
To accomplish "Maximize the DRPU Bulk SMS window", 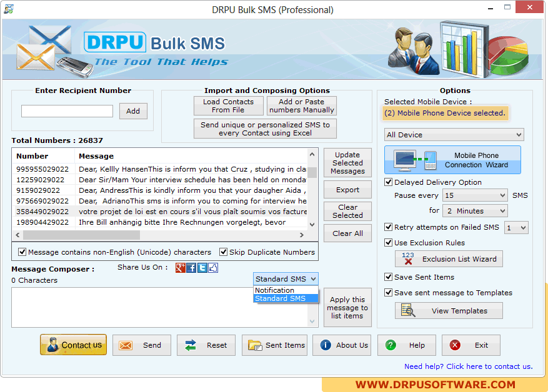I will [x=507, y=7].
